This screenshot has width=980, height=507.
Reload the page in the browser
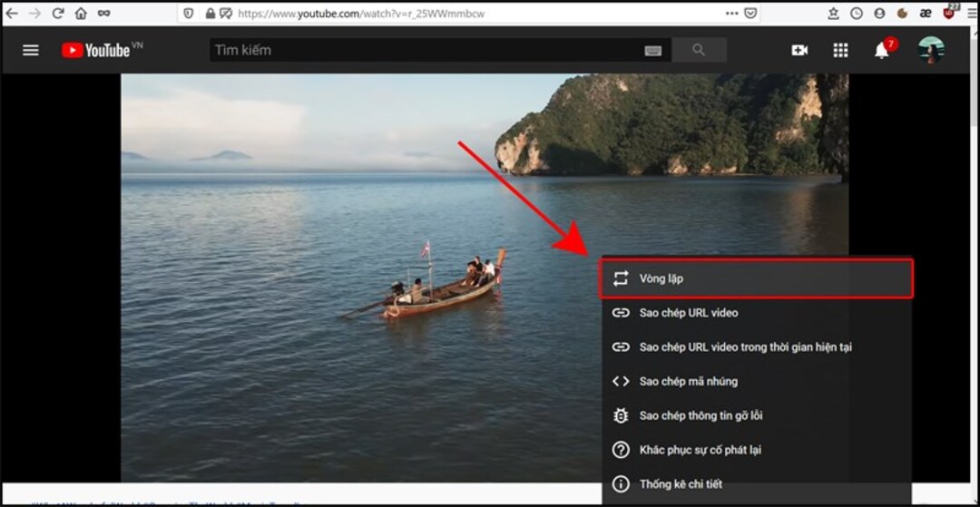point(58,14)
